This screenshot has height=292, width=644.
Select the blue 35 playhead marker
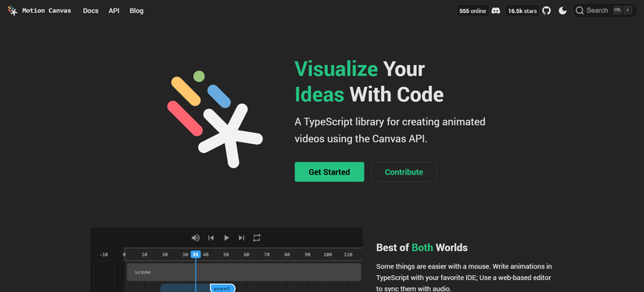196,255
